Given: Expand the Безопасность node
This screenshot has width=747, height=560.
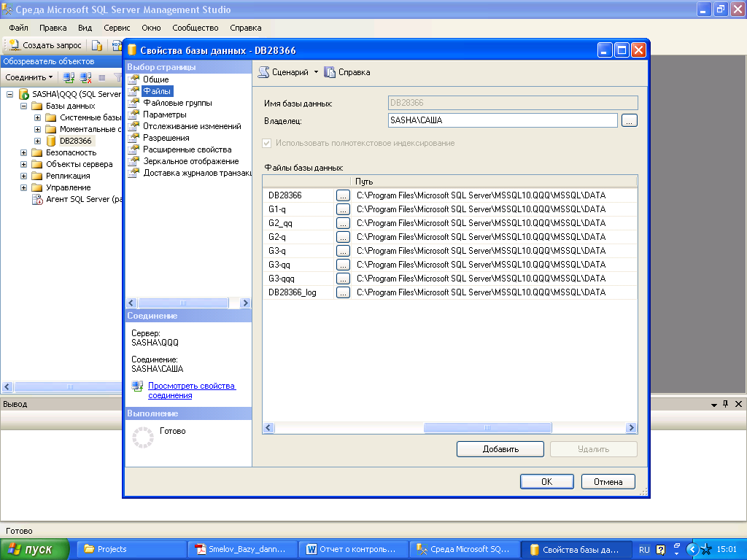Looking at the screenshot, I should 23,152.
